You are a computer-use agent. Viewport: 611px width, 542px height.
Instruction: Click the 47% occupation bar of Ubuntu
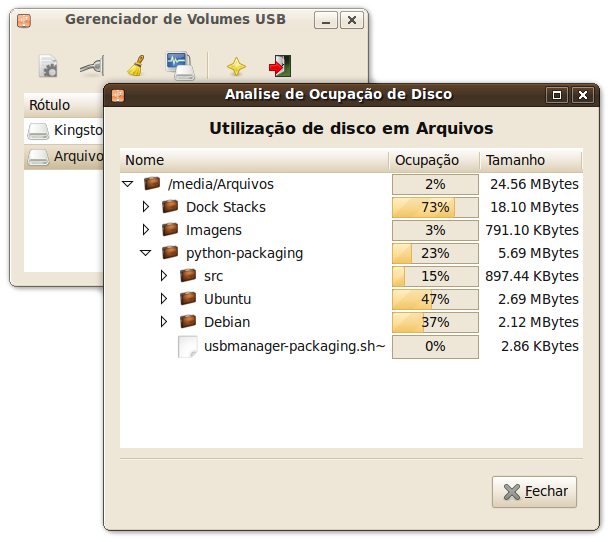coord(435,299)
